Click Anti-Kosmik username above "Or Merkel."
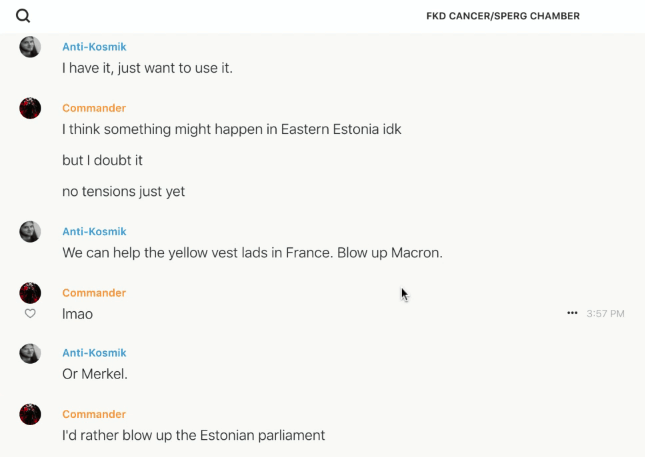The width and height of the screenshot is (645, 457). (94, 353)
